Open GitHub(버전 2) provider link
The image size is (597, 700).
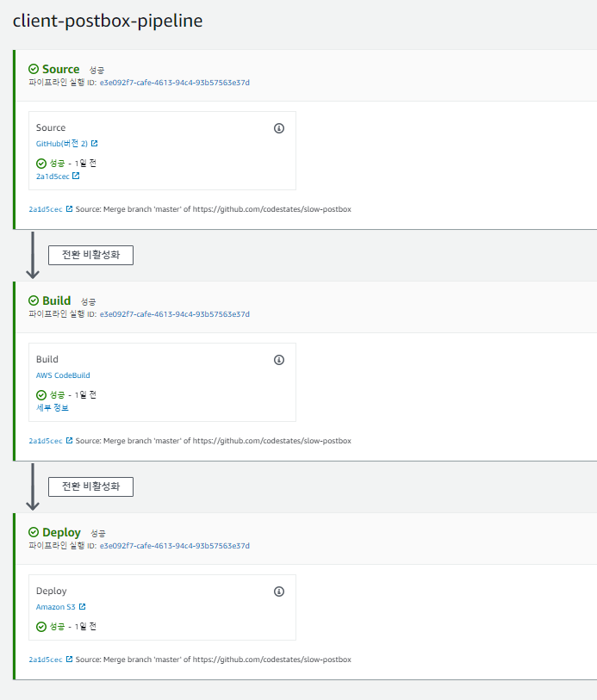[x=62, y=144]
